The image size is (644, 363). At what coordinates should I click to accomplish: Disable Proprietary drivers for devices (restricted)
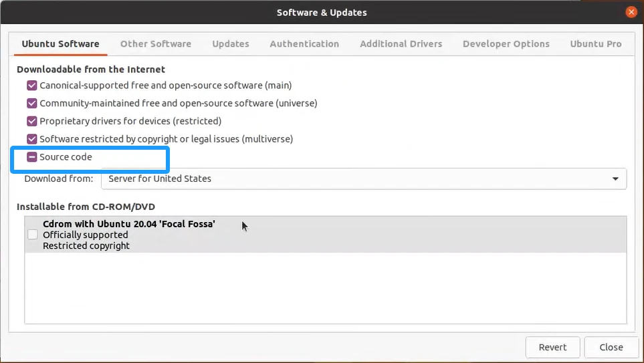31,121
